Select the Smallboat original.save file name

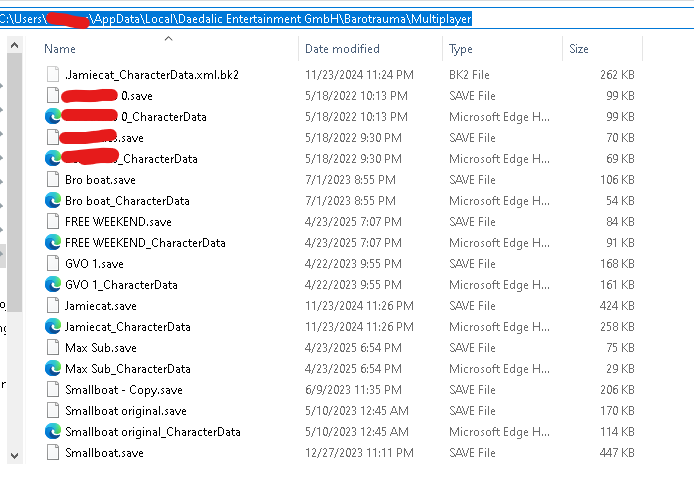click(x=126, y=411)
